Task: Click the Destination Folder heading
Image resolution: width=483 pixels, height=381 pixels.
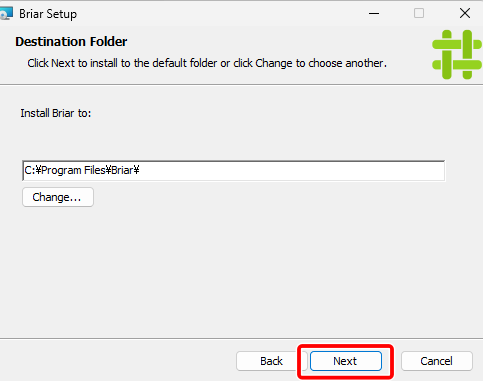Action: coord(71,42)
